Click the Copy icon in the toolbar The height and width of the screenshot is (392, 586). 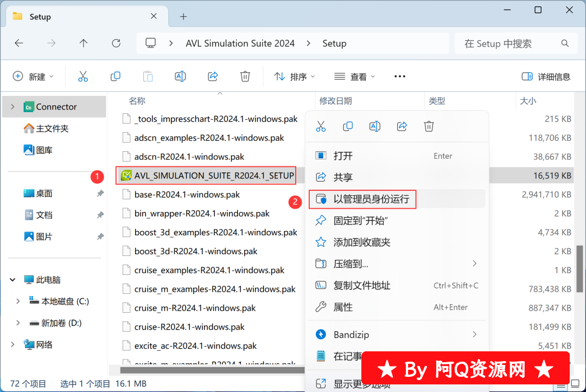click(x=116, y=76)
